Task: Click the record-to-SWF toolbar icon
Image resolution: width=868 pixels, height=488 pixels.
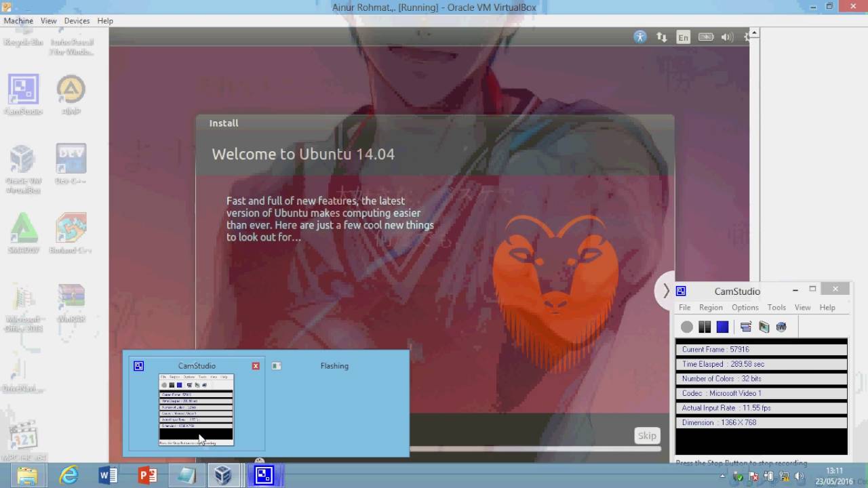Action: pyautogui.click(x=781, y=327)
